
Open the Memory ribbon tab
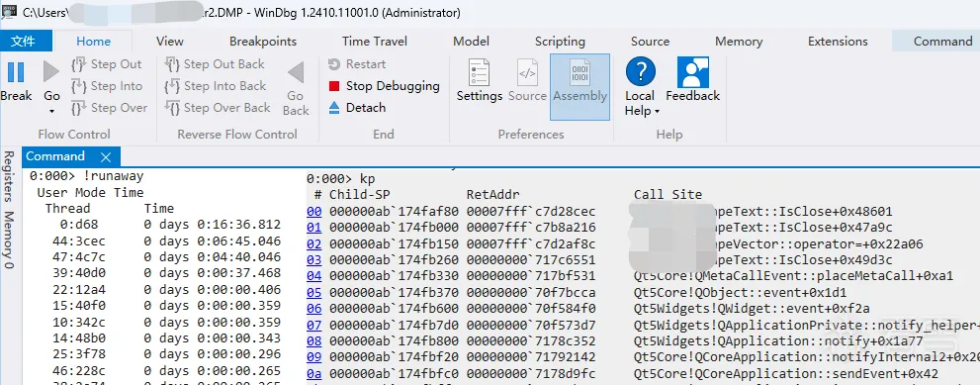click(739, 42)
